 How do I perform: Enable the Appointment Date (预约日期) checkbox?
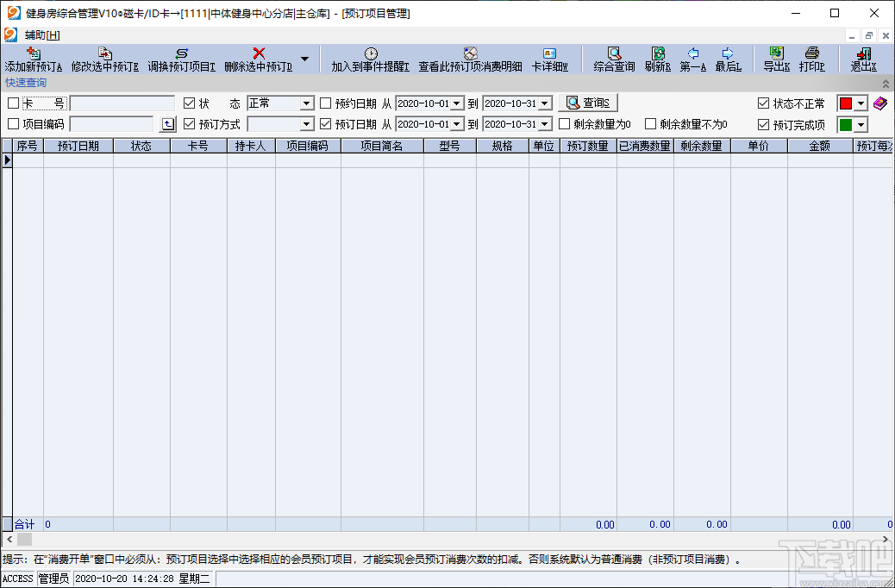325,103
